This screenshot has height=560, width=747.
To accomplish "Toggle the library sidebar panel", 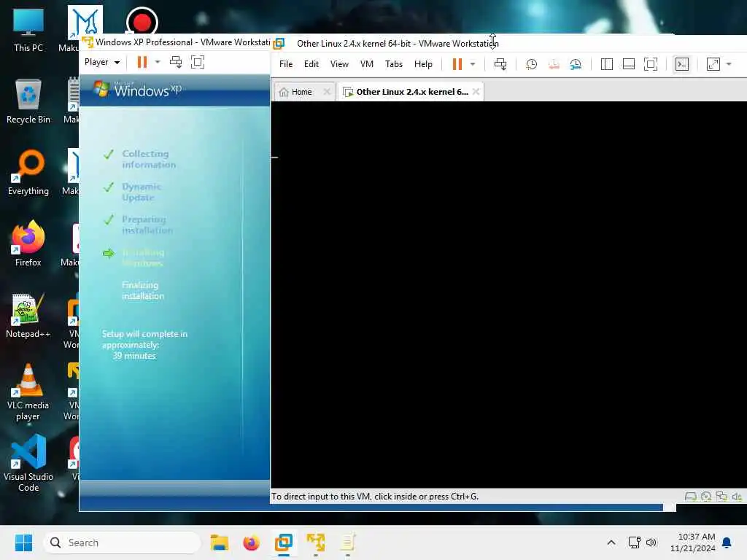I will coord(606,64).
